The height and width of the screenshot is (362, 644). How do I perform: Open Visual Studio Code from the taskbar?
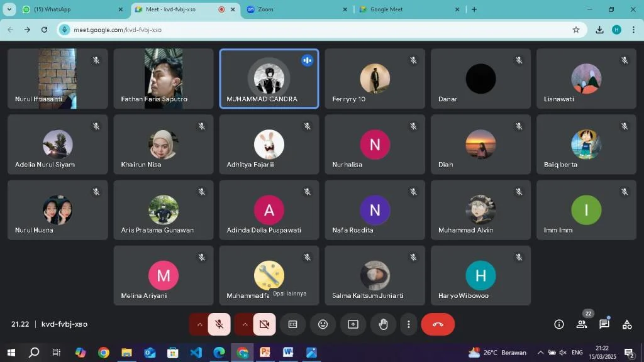click(196, 353)
